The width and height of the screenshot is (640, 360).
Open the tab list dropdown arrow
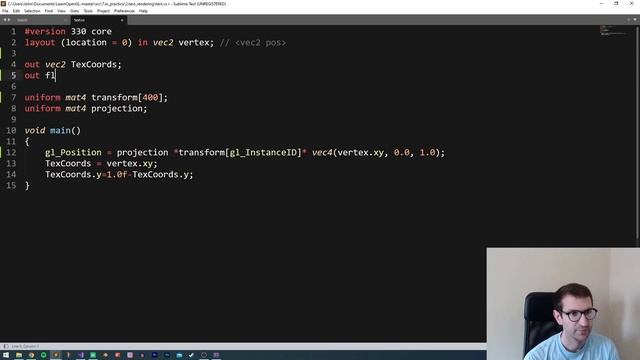tap(635, 20)
